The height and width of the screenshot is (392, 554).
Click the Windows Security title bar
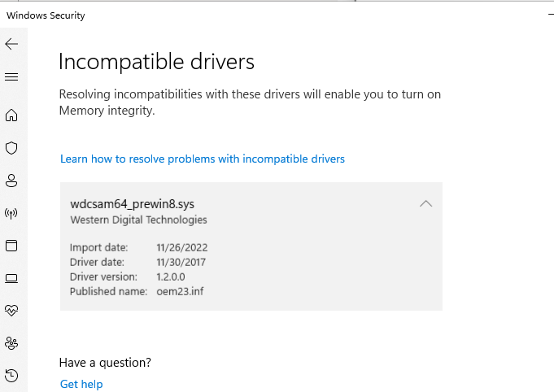[x=244, y=15]
